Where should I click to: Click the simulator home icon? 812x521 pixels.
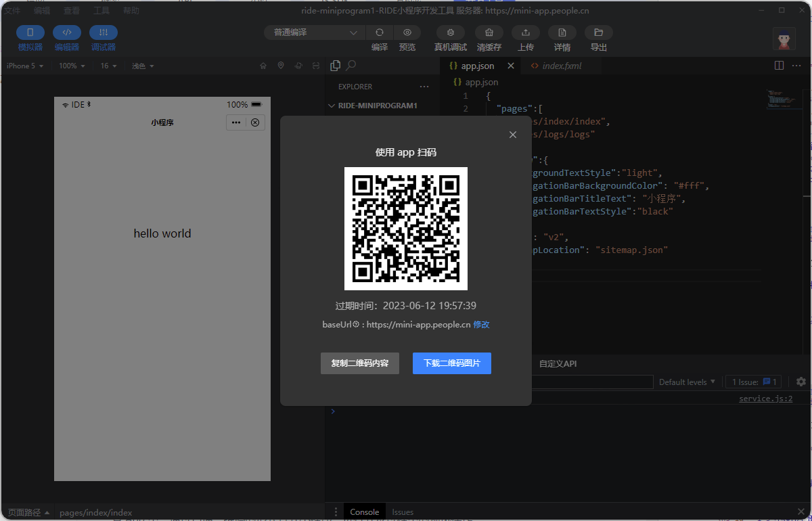coord(263,66)
